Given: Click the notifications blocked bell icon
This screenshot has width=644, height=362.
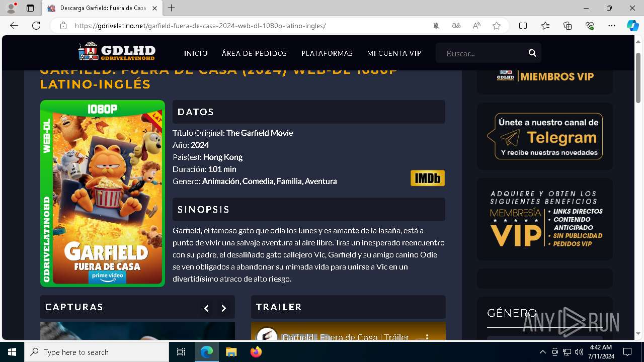Looking at the screenshot, I should point(436,26).
